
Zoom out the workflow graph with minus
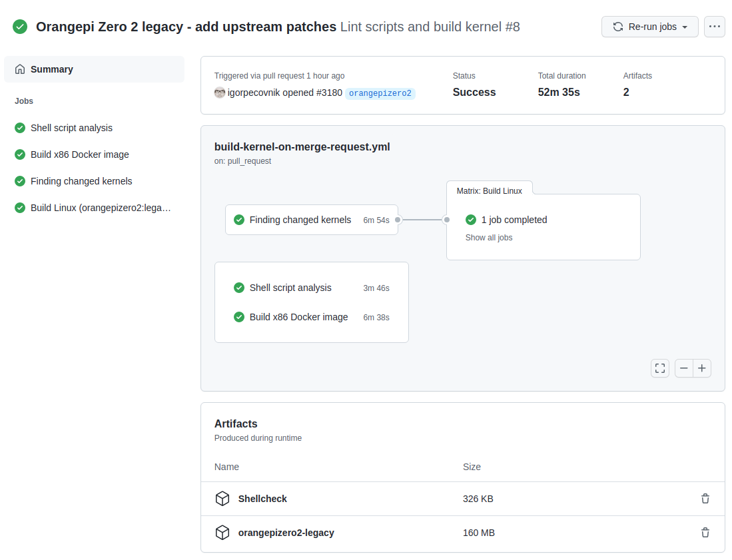click(x=684, y=368)
